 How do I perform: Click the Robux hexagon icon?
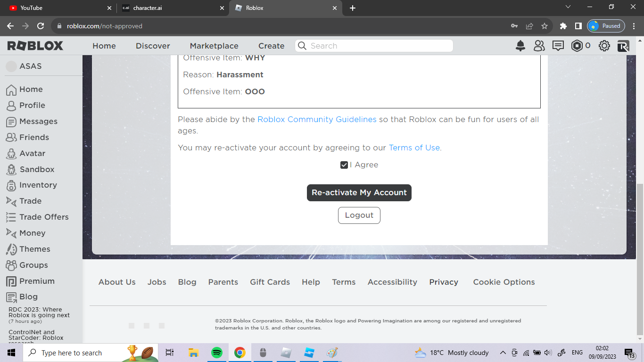coord(577,46)
